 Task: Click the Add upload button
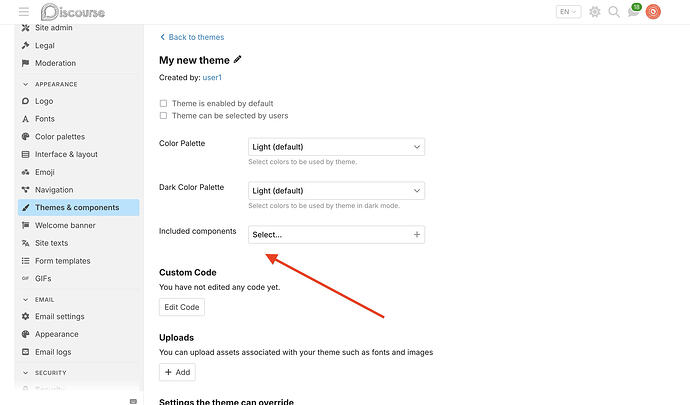[x=177, y=372]
